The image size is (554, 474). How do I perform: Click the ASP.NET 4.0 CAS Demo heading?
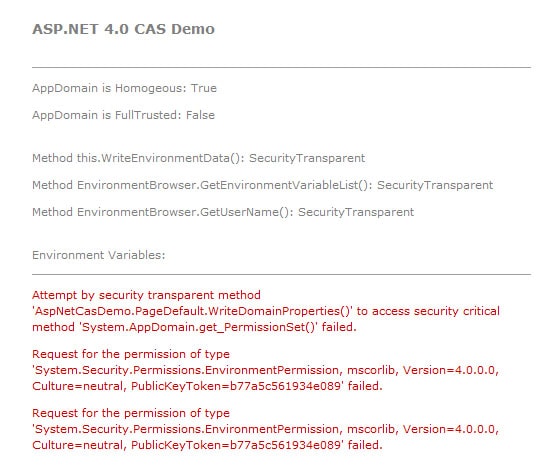pyautogui.click(x=123, y=29)
